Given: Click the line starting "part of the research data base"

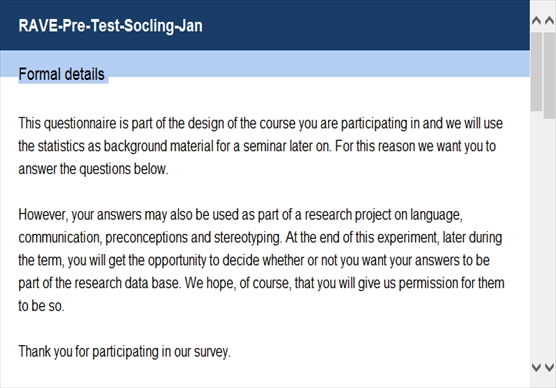Looking at the screenshot, I should coord(261,283).
